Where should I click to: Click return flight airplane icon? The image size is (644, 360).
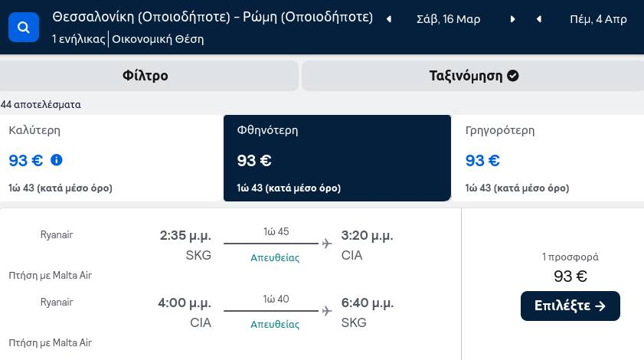327,311
